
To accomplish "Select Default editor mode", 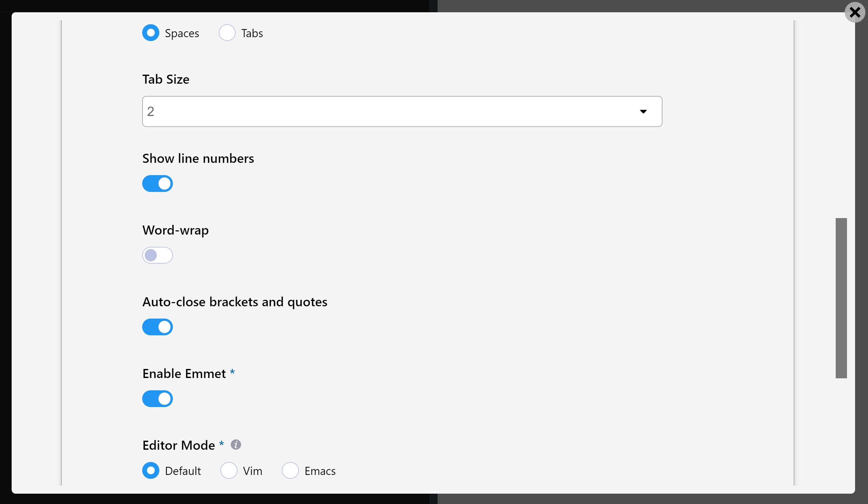I will [151, 471].
